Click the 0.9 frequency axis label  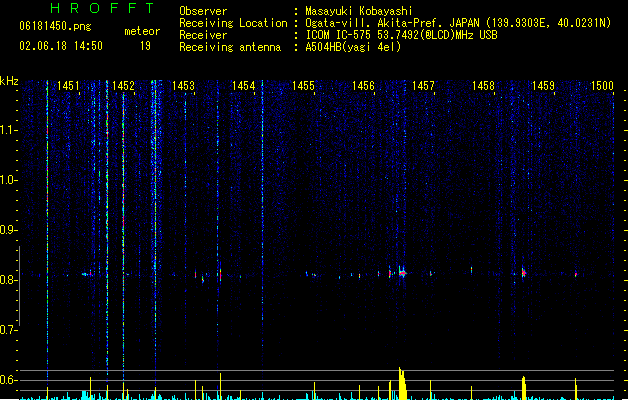click(x=8, y=230)
